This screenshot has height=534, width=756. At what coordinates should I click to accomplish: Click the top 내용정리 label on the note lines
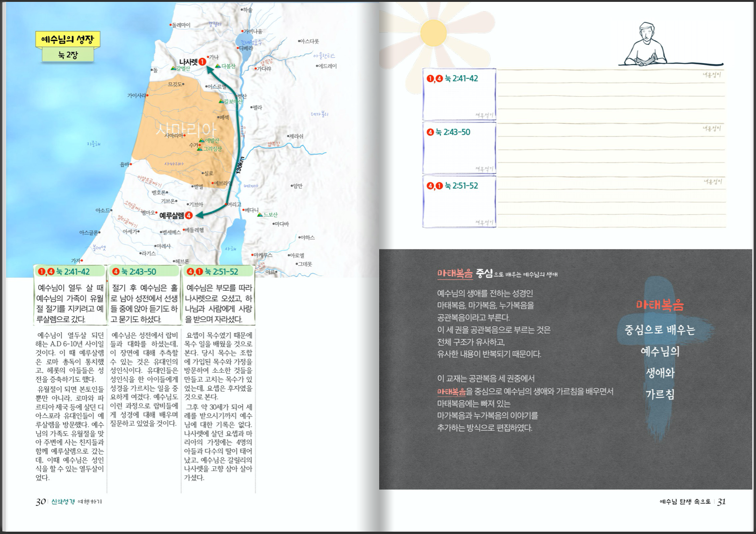pos(712,75)
